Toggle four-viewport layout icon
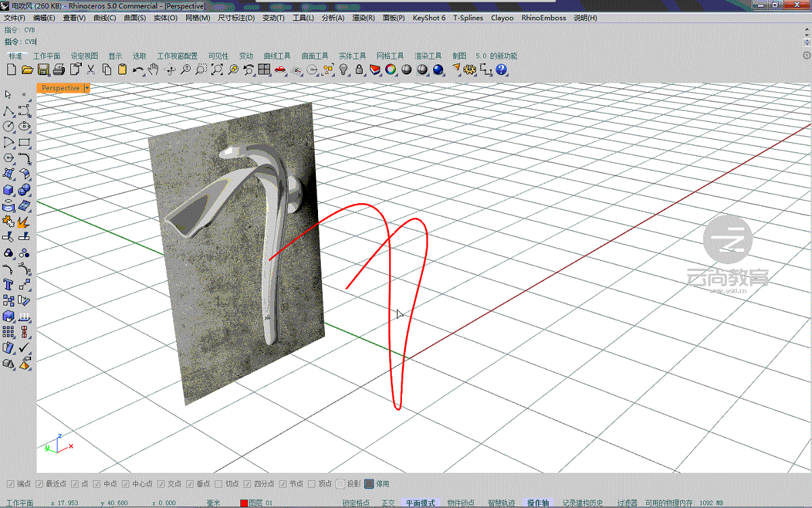Image resolution: width=812 pixels, height=508 pixels. pos(265,69)
